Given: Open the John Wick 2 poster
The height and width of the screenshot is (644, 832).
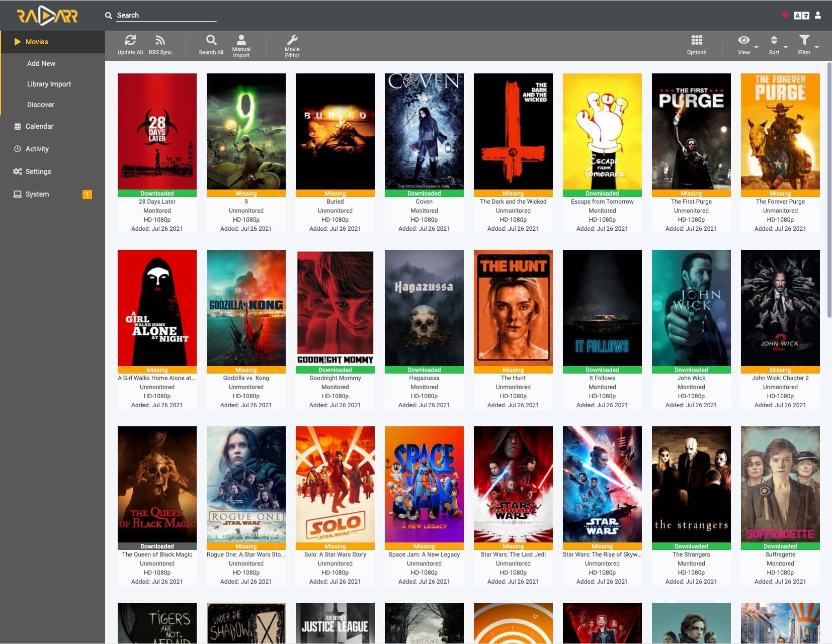Looking at the screenshot, I should click(780, 308).
